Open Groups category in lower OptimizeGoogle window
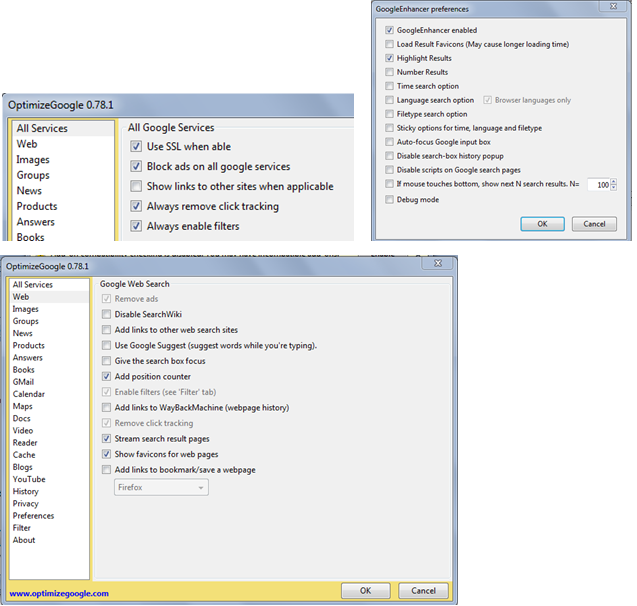Viewport: 637px width, 606px height. coord(49,321)
